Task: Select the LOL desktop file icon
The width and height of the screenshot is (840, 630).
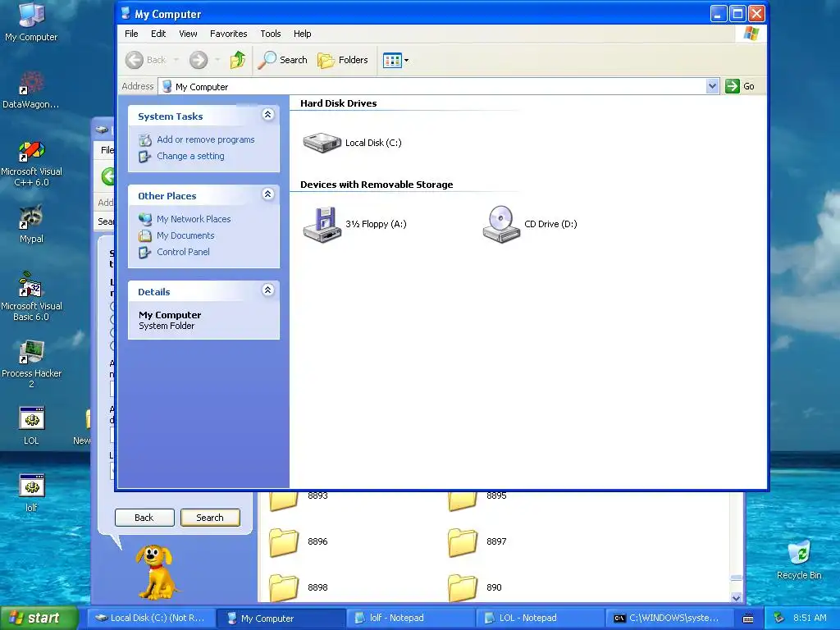Action: pyautogui.click(x=31, y=426)
